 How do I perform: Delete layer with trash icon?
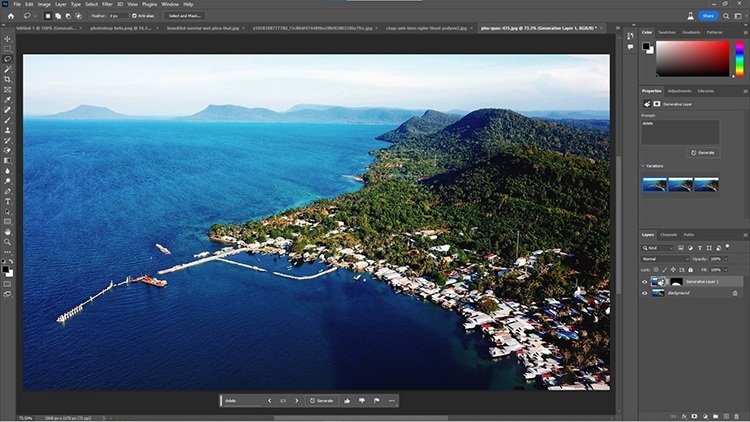pos(737,417)
